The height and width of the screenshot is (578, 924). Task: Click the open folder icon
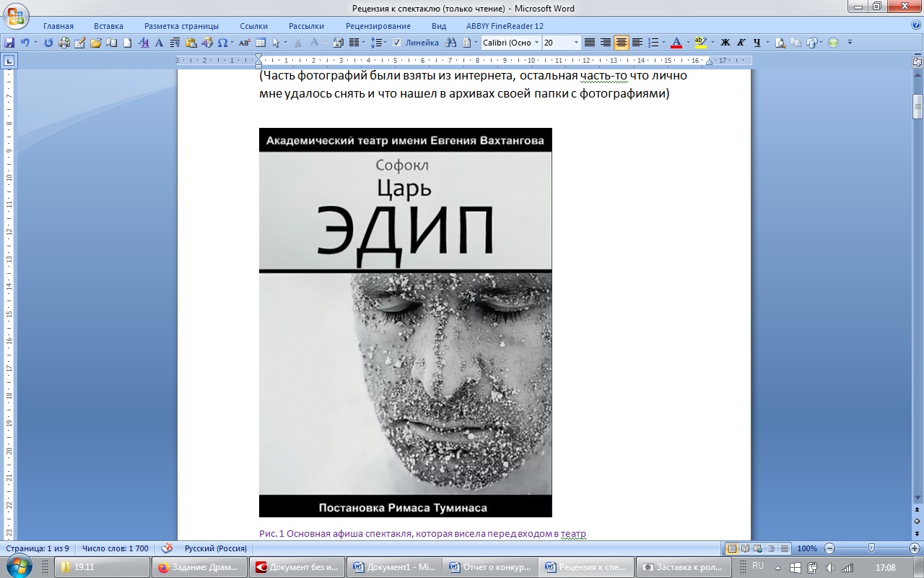pos(96,43)
